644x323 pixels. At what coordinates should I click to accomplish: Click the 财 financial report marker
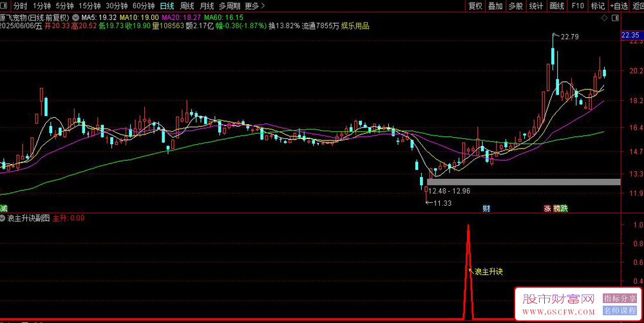(486, 208)
